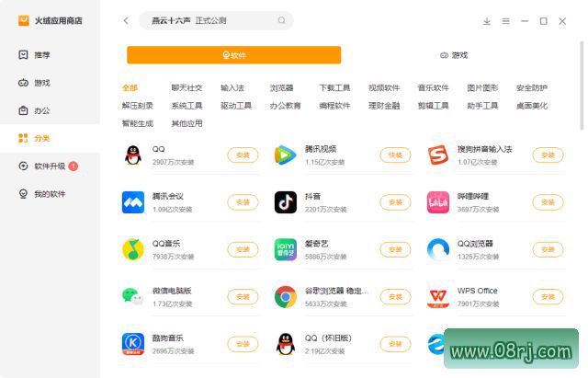Click the back arrow beside the search box
The height and width of the screenshot is (378, 588).
coord(126,20)
